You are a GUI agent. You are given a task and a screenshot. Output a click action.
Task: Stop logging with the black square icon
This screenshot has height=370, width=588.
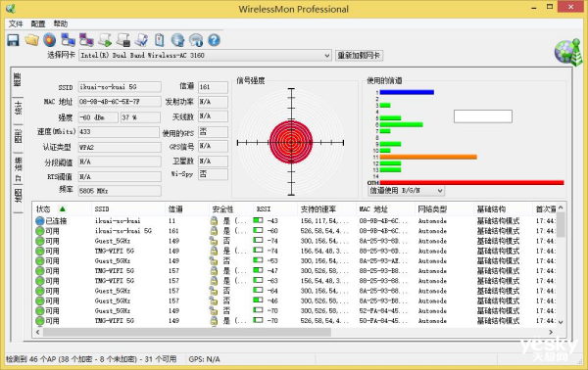(x=123, y=40)
